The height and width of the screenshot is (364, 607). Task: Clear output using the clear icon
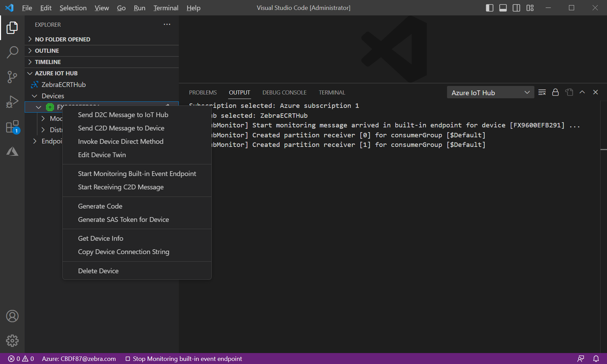pos(542,92)
